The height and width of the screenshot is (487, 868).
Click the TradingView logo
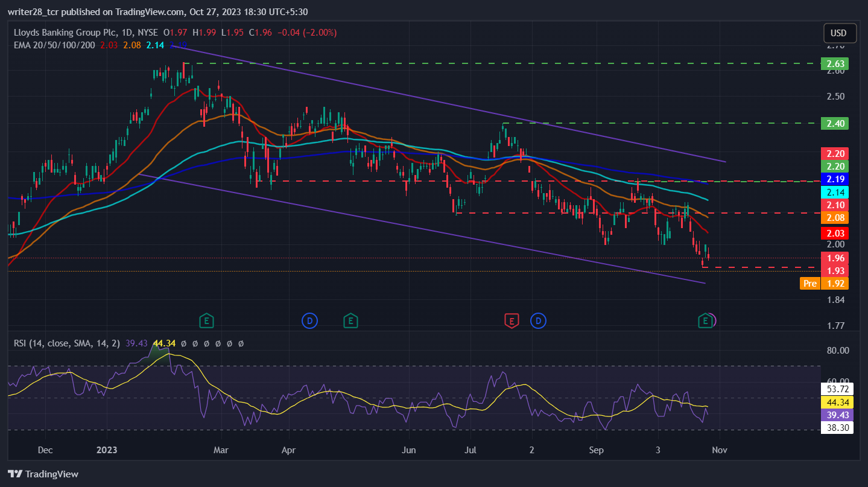tap(43, 474)
